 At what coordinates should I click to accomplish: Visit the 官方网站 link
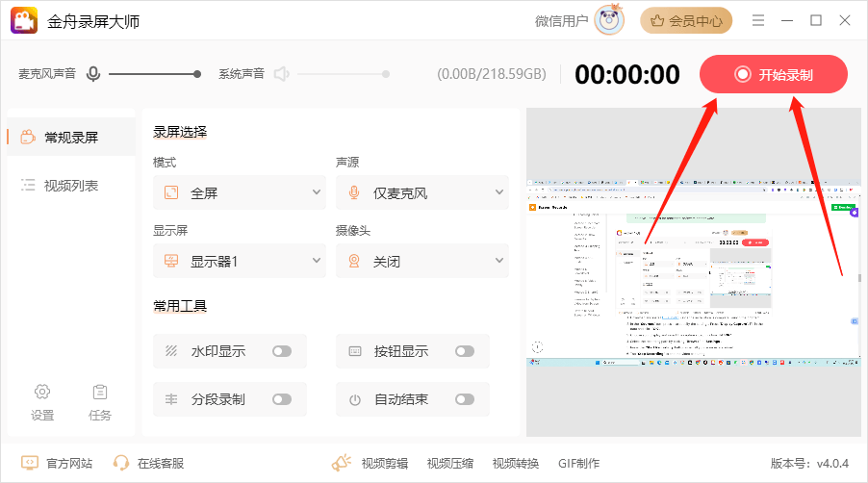(x=69, y=463)
